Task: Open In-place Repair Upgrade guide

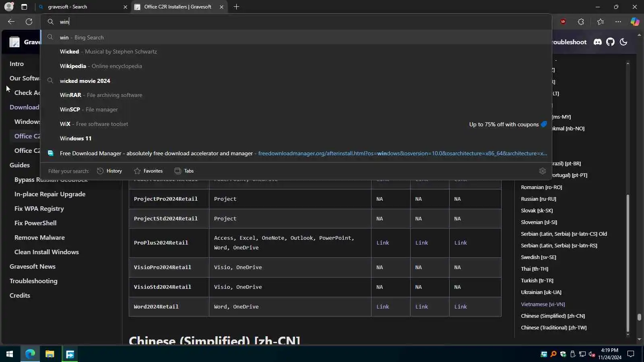Action: click(50, 194)
